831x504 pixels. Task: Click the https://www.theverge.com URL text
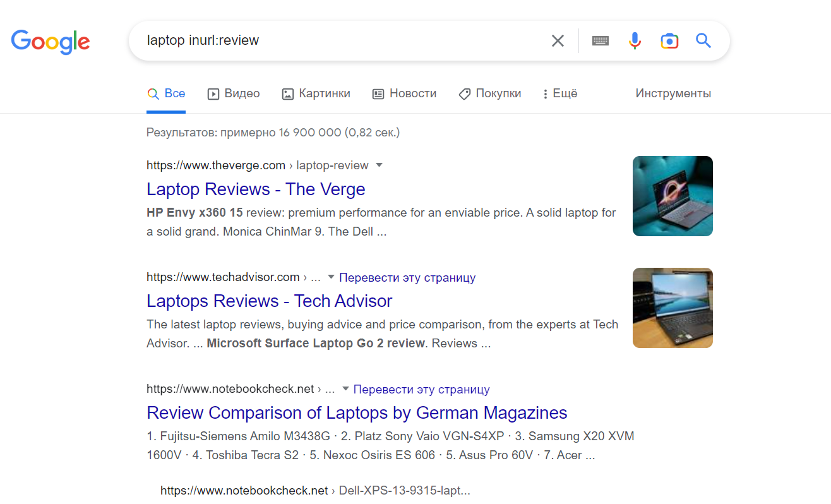click(x=216, y=165)
